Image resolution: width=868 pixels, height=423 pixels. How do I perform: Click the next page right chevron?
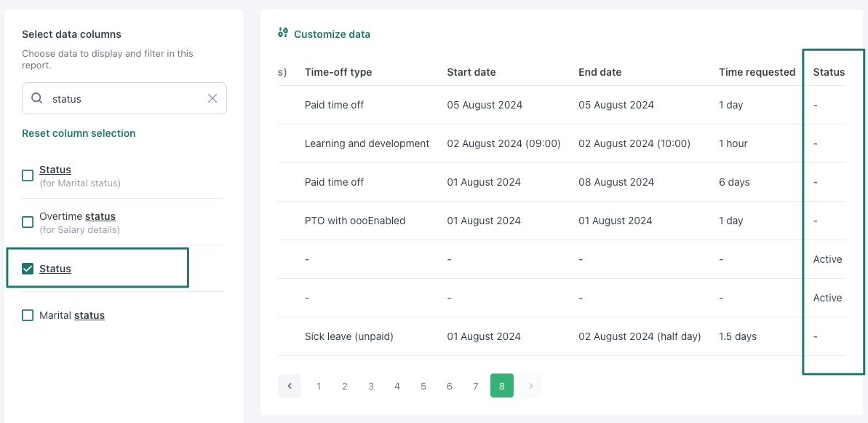click(x=531, y=385)
